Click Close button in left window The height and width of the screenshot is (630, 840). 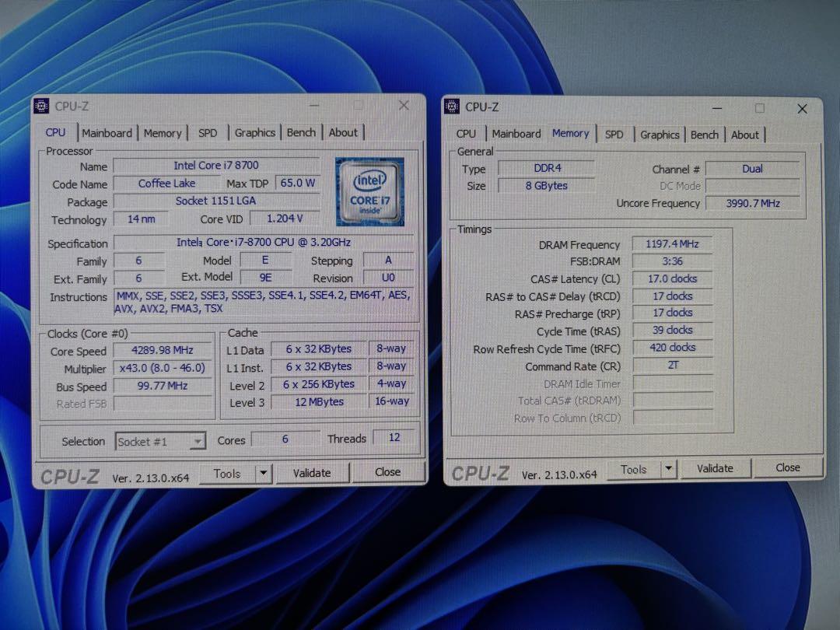point(388,472)
